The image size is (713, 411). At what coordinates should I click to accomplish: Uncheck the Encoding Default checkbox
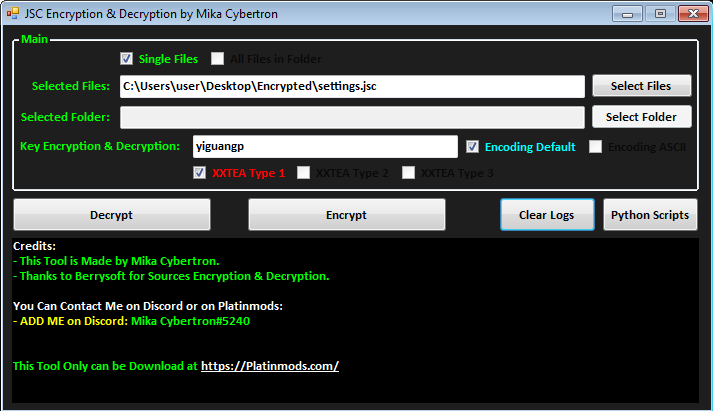473,147
